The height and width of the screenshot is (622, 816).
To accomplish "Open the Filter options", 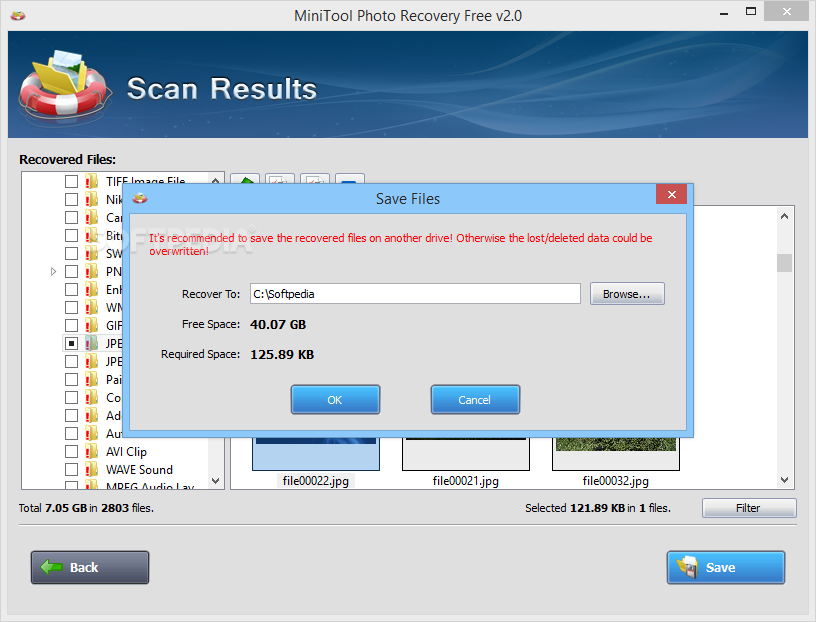I will [x=748, y=508].
